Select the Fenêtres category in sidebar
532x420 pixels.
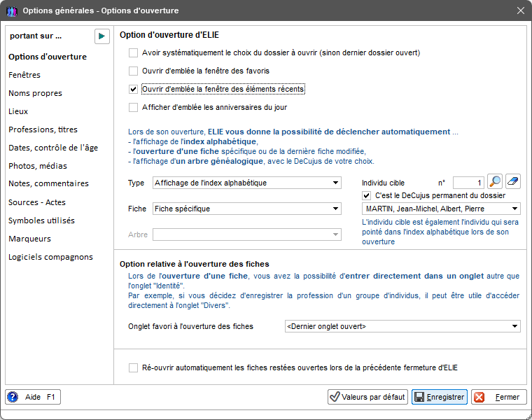pyautogui.click(x=24, y=75)
